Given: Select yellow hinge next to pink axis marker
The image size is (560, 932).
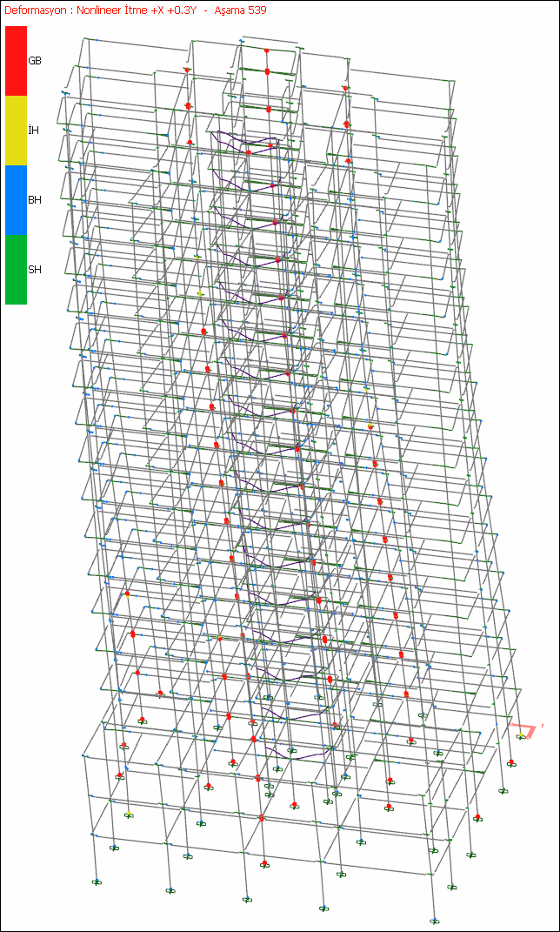Looking at the screenshot, I should [520, 736].
